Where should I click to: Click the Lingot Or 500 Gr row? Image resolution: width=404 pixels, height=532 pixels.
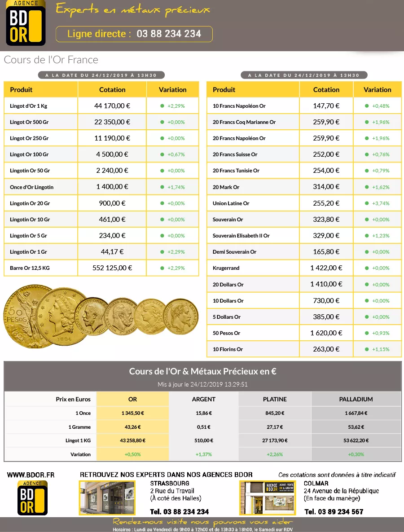click(x=101, y=122)
